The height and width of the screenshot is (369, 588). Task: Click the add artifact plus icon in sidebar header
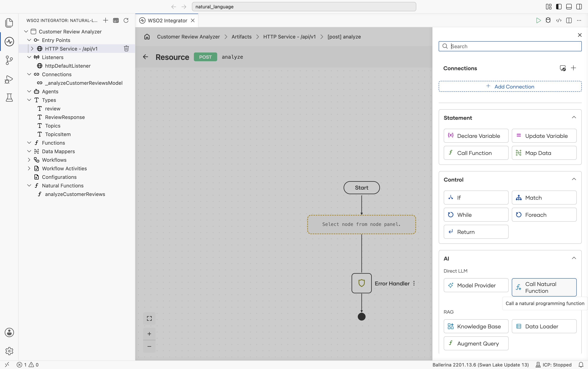pyautogui.click(x=106, y=20)
